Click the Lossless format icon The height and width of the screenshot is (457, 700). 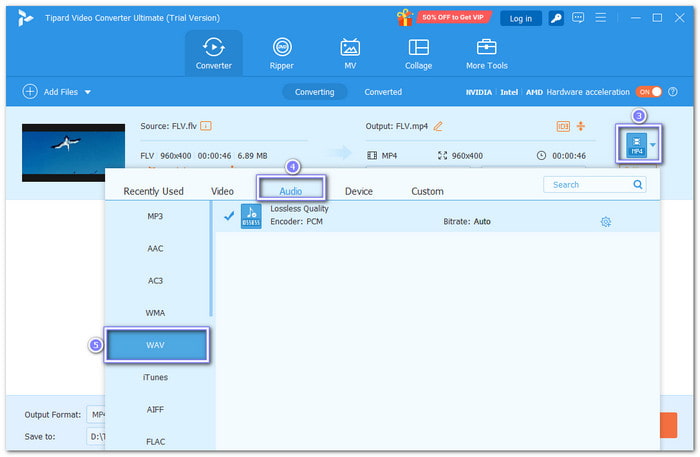(251, 216)
